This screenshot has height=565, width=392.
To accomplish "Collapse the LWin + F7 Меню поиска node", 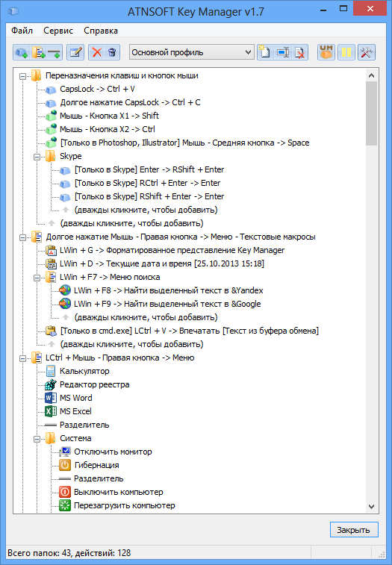I will point(37,278).
